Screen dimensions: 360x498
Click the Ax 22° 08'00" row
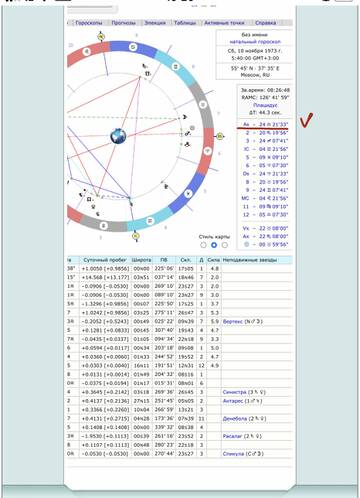[265, 236]
